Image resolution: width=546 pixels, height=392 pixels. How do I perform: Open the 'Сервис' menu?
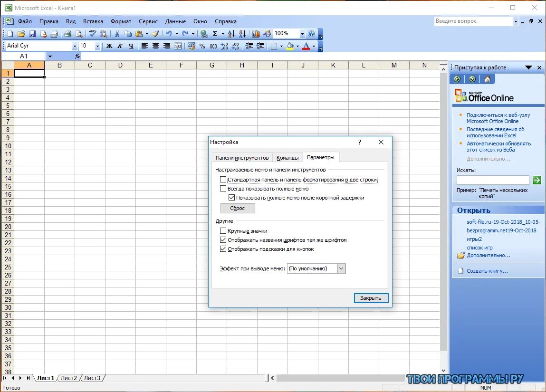[x=148, y=21]
